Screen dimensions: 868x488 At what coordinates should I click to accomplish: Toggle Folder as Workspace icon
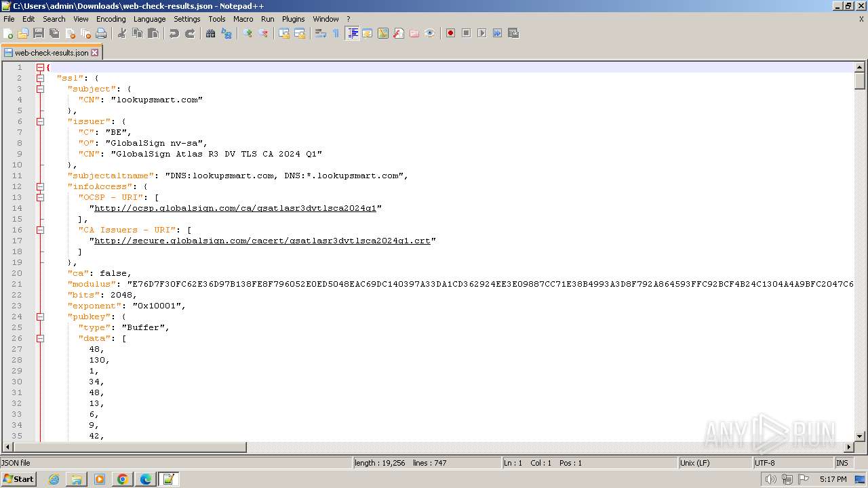pyautogui.click(x=414, y=33)
